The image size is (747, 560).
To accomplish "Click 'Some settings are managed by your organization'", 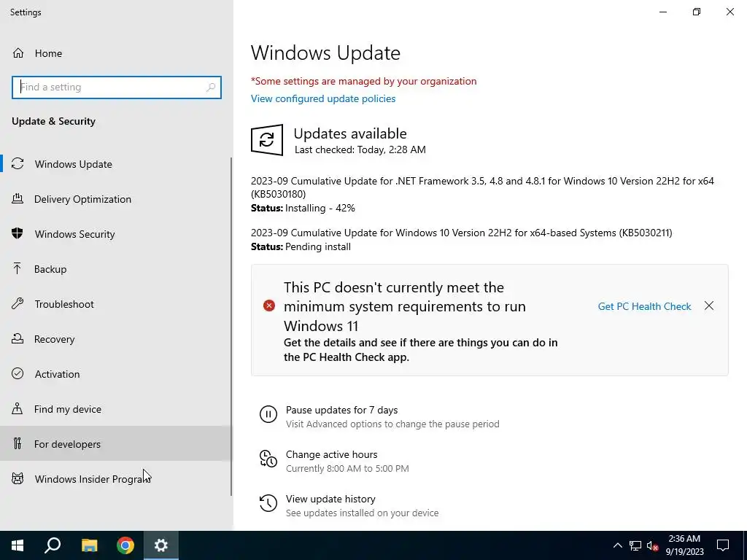I will 363,81.
